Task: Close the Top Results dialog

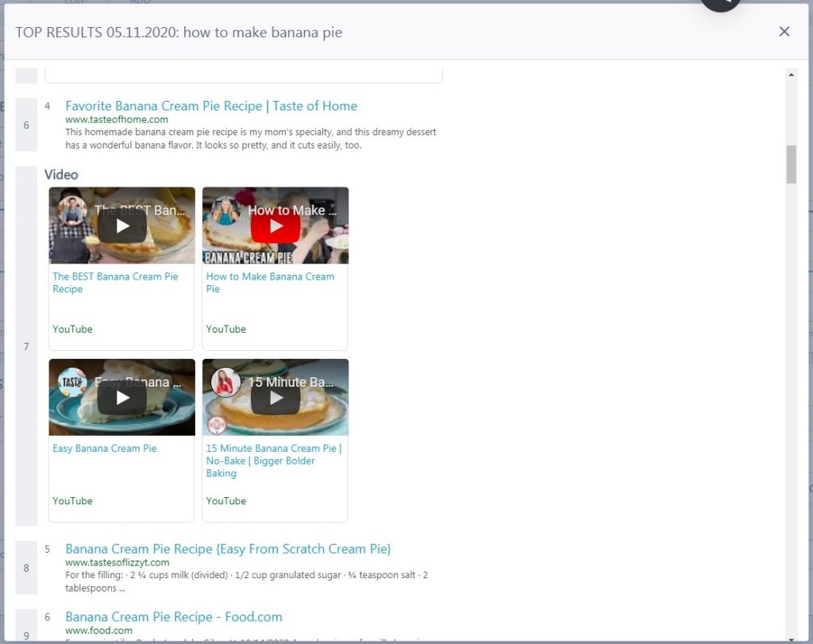Action: (x=784, y=32)
